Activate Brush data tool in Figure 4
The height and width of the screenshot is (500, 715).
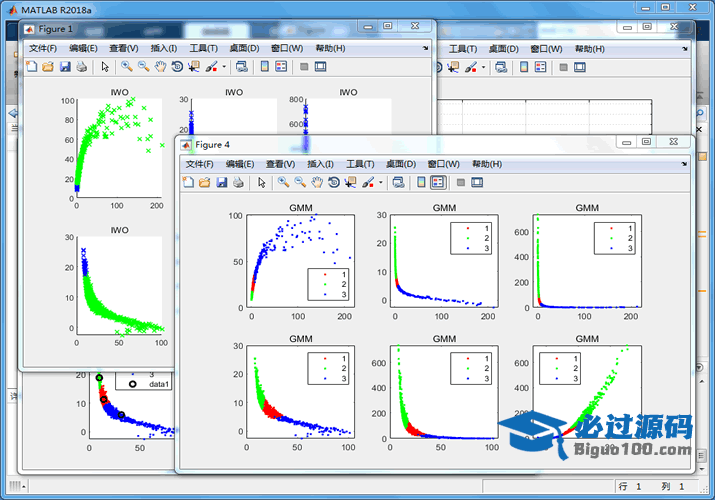pyautogui.click(x=368, y=182)
